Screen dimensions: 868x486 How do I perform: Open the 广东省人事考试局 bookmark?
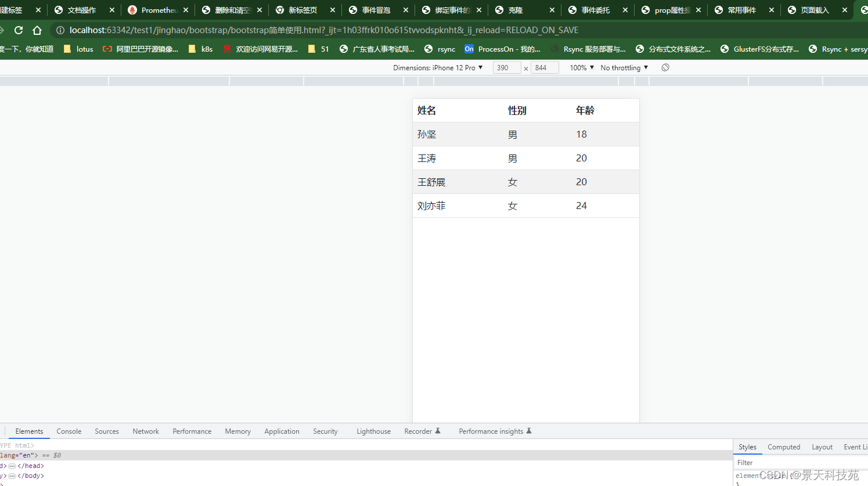click(x=377, y=49)
